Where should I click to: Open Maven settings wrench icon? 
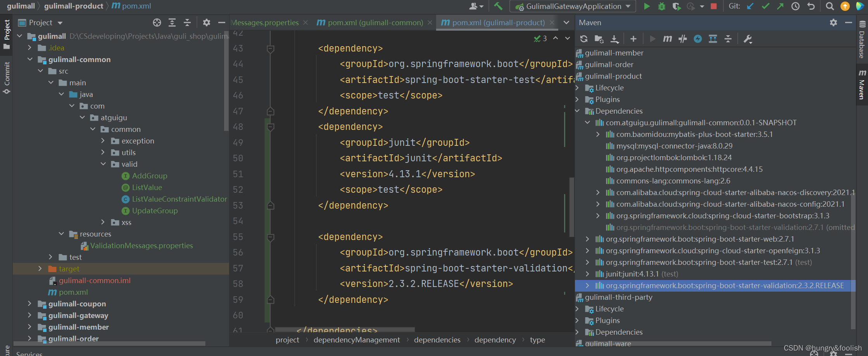click(747, 39)
